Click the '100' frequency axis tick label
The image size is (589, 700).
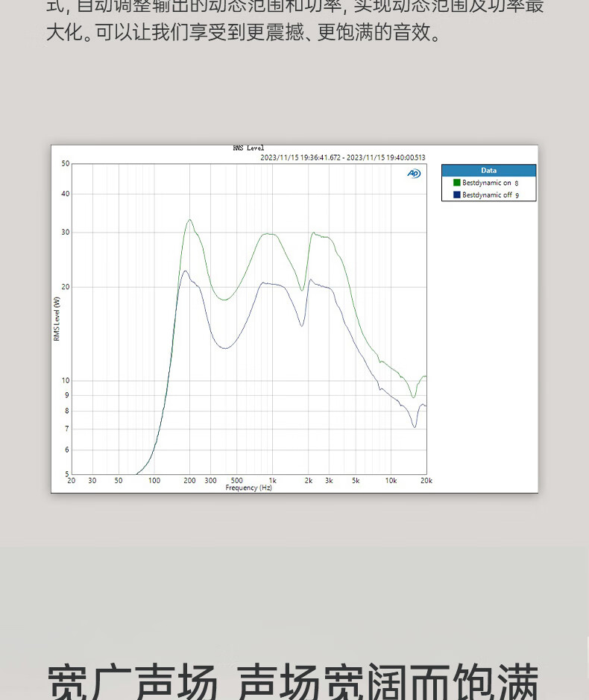click(154, 480)
